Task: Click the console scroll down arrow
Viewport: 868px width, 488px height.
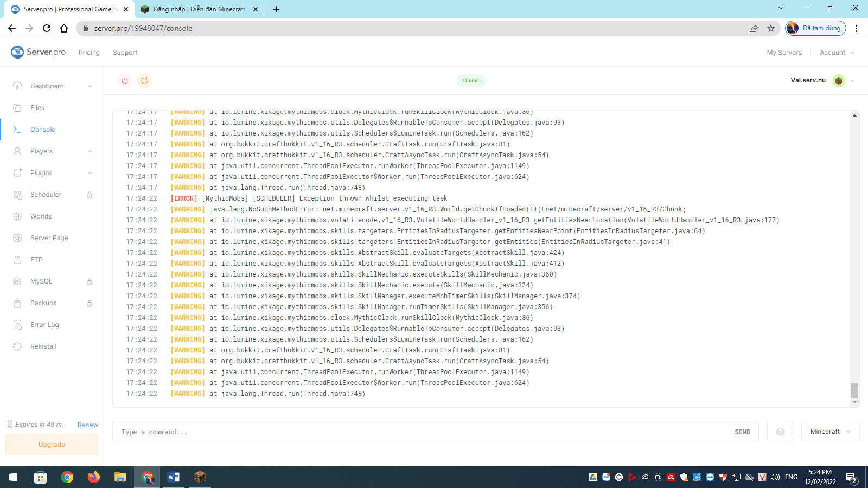Action: [854, 402]
